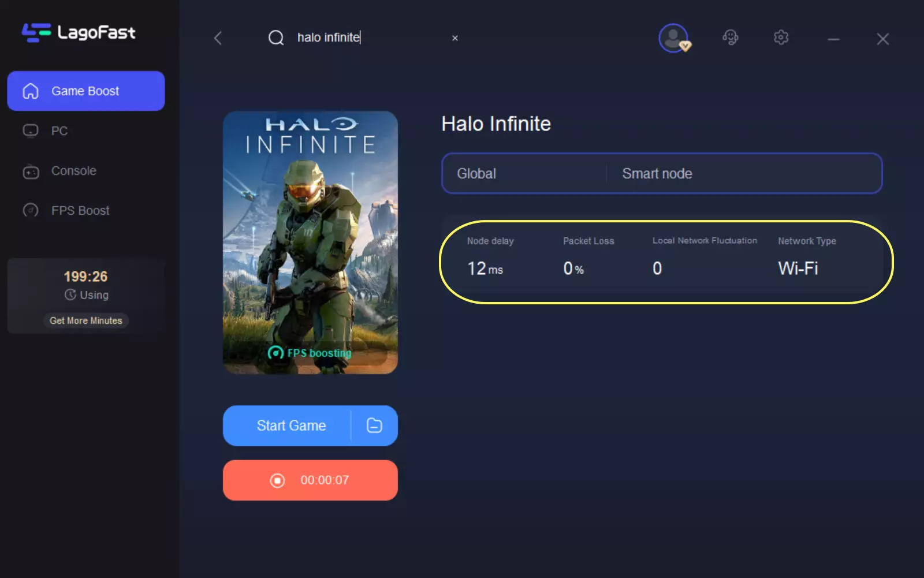
Task: Stop boosting with the red timer button
Action: click(310, 480)
